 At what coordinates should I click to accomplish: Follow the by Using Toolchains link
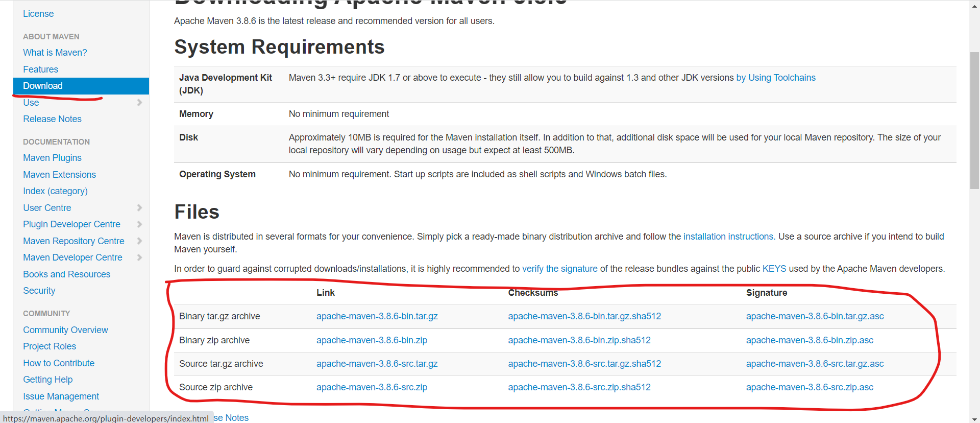tap(776, 78)
